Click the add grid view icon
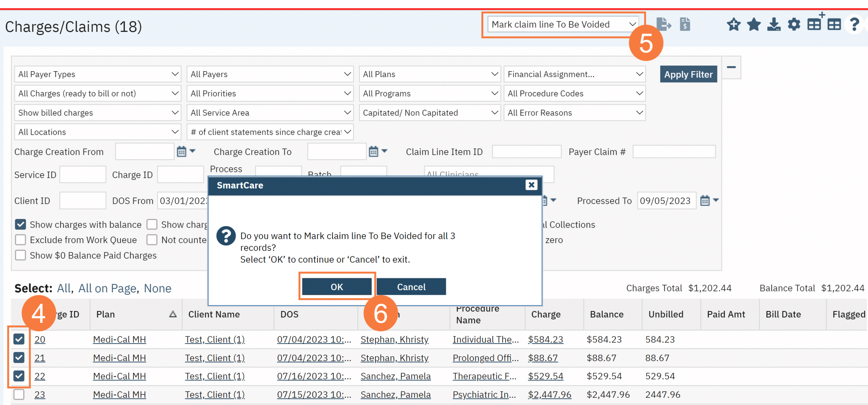 815,23
